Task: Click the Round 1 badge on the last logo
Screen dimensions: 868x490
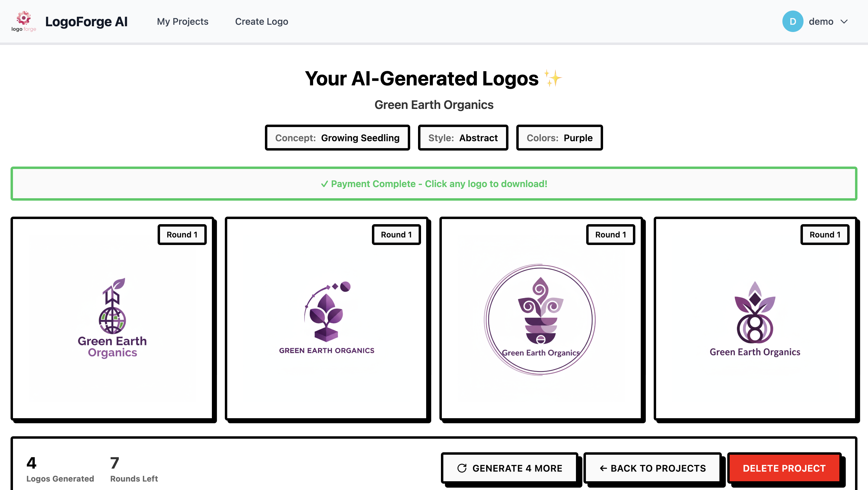Action: click(x=825, y=234)
